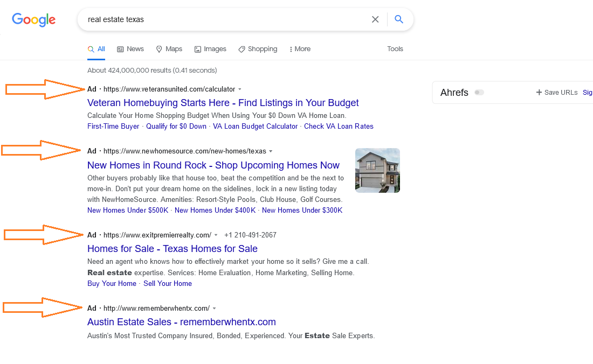Open New Homes Under $400K sitelink
This screenshot has height=364, width=593.
click(215, 211)
